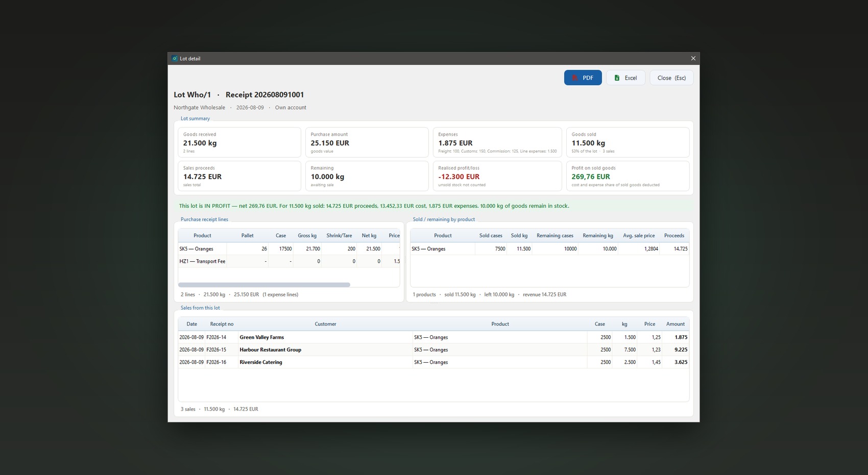868x475 pixels.
Task: Click the Goods sold 11.500 kg card
Action: [628, 142]
